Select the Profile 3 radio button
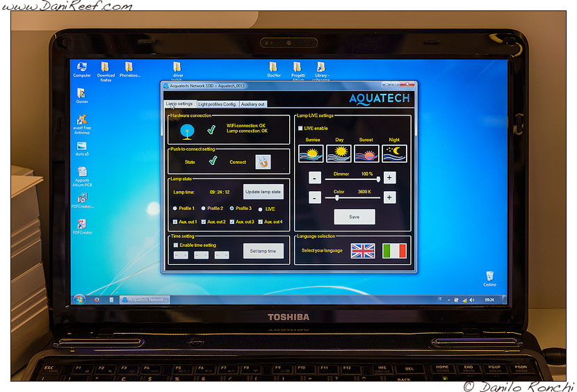 (231, 209)
